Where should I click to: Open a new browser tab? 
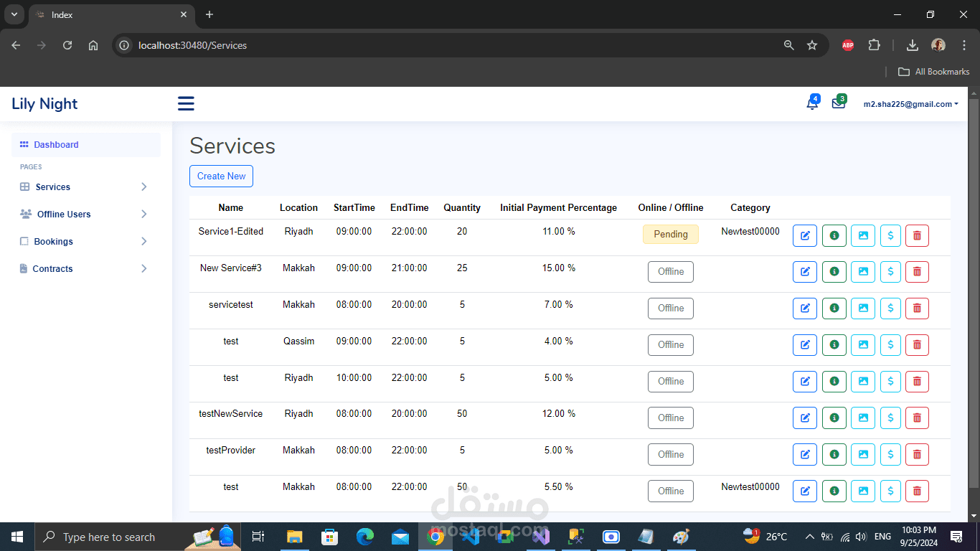tap(209, 14)
